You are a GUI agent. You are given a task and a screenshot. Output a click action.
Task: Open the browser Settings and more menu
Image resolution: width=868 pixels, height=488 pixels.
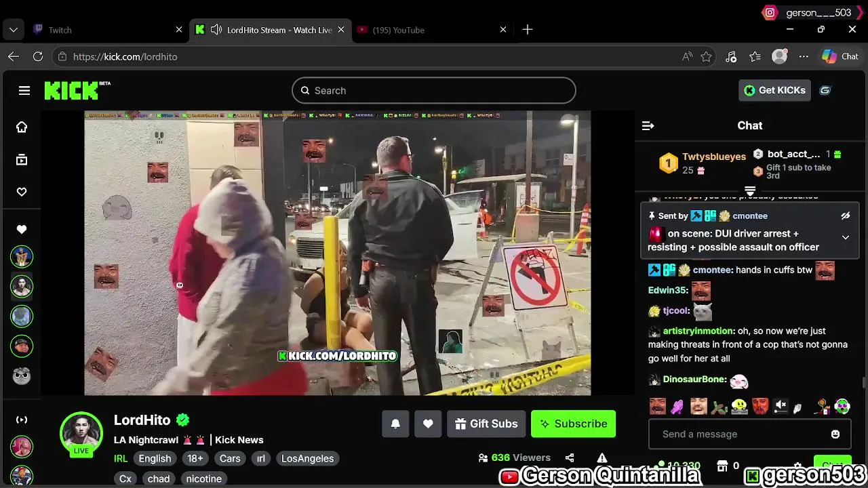[x=804, y=57]
